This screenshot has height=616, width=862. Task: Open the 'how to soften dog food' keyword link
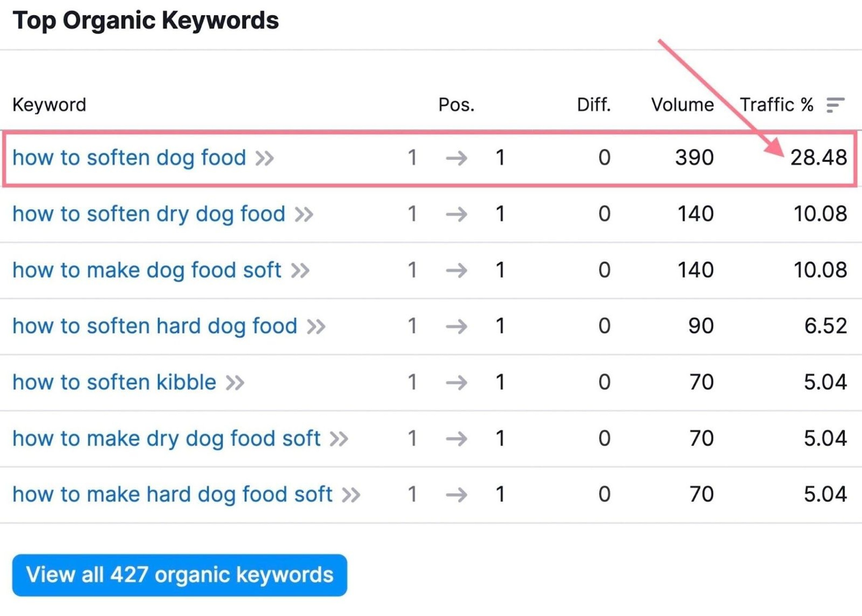pos(129,158)
